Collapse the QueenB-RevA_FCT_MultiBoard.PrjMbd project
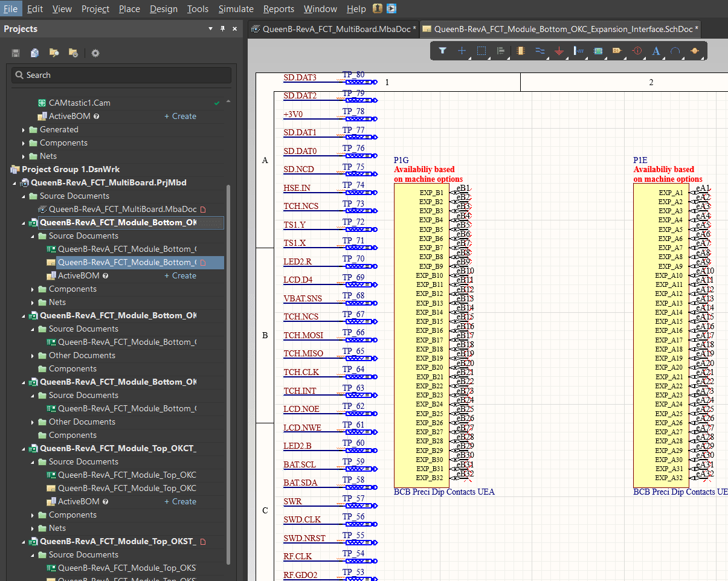 click(x=14, y=182)
